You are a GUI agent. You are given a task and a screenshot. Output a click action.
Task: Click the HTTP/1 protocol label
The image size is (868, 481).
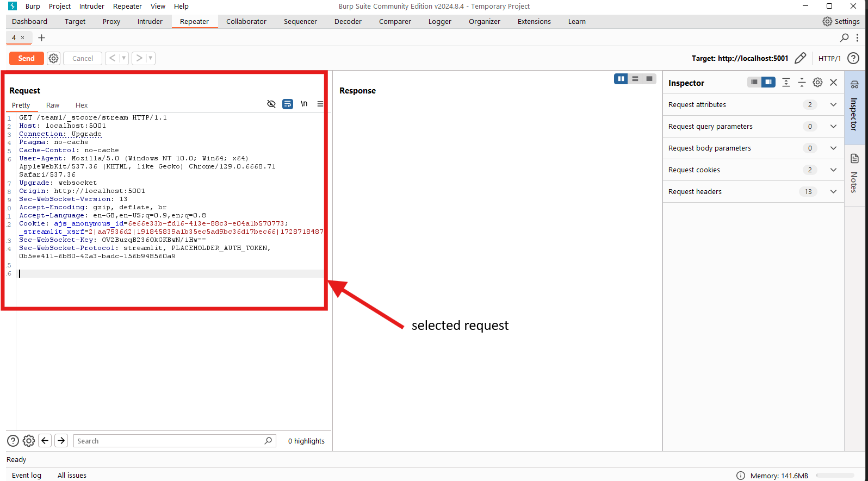pyautogui.click(x=829, y=59)
